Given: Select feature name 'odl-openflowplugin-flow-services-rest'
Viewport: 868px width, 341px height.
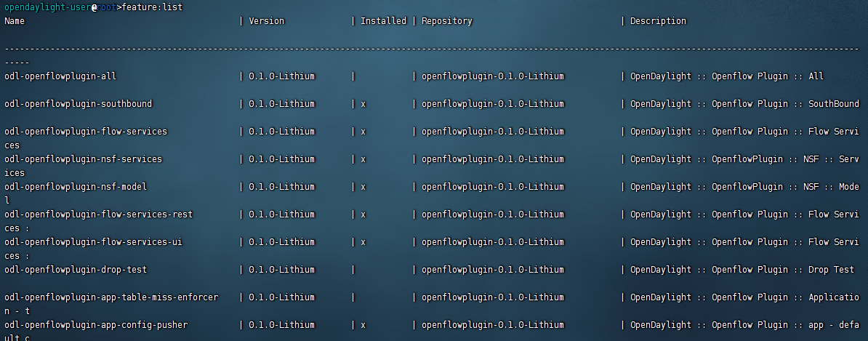Looking at the screenshot, I should click(x=99, y=214).
